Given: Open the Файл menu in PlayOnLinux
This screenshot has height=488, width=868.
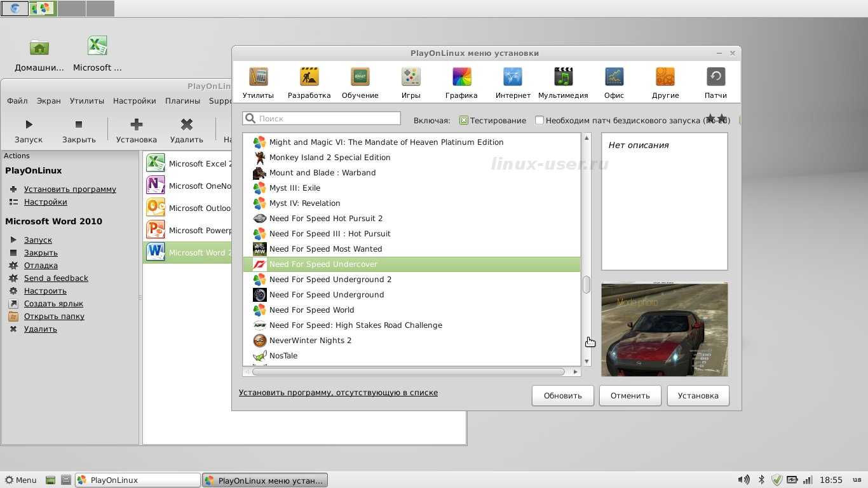Looking at the screenshot, I should pyautogui.click(x=17, y=101).
